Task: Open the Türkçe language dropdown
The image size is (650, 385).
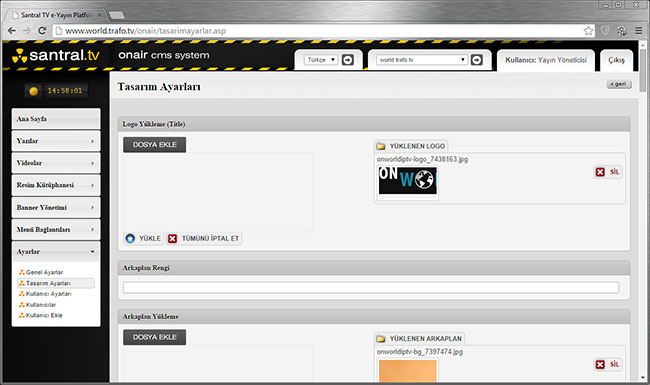Action: (x=321, y=60)
